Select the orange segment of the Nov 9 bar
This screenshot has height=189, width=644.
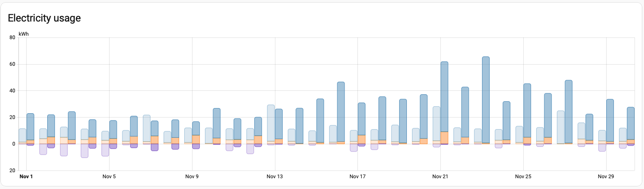coord(196,139)
